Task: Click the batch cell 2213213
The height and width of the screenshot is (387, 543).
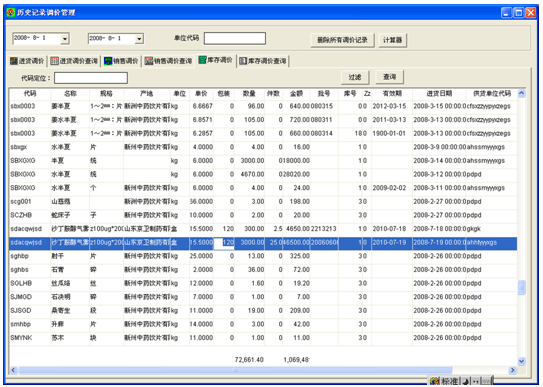Action: coord(323,229)
